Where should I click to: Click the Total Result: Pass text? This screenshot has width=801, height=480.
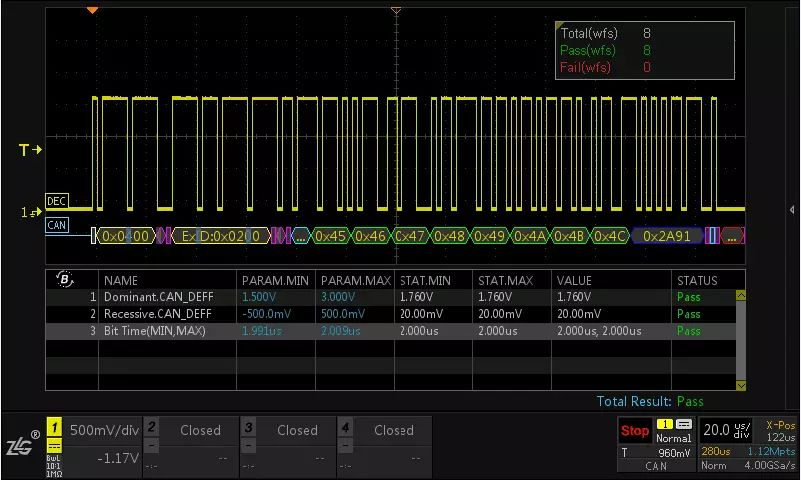coord(650,401)
